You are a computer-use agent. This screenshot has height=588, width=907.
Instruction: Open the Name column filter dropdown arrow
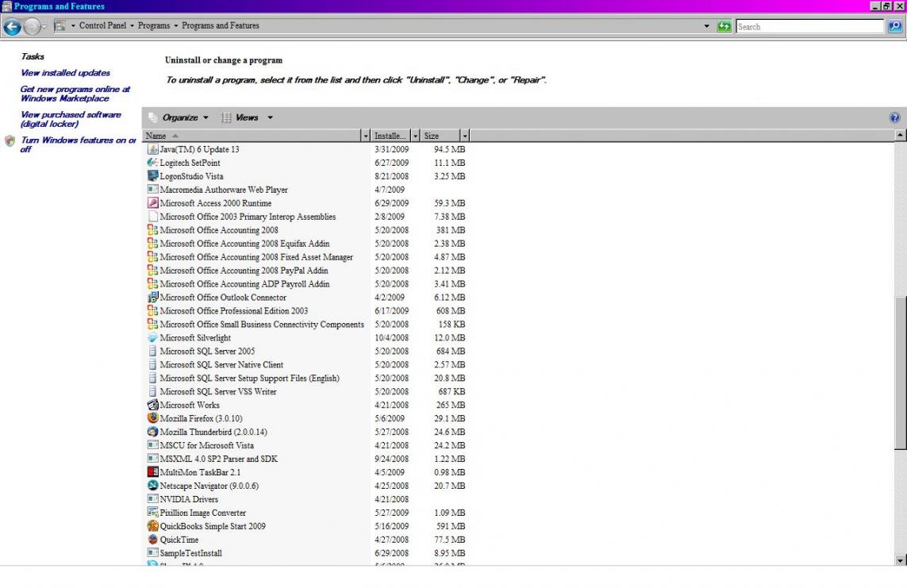[x=366, y=136]
